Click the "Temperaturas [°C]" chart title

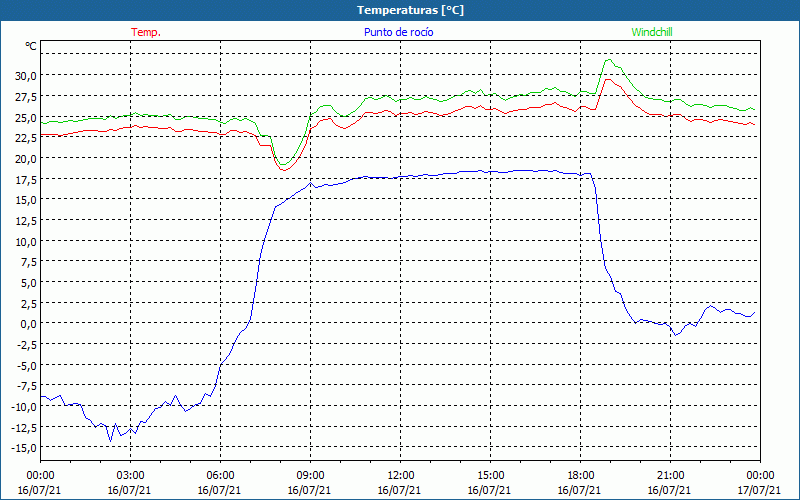tap(410, 10)
